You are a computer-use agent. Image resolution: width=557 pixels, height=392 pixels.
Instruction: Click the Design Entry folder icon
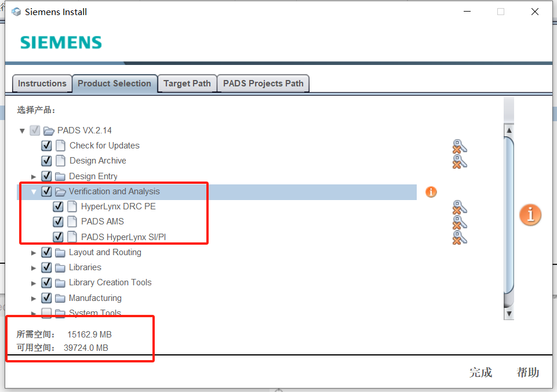click(x=60, y=176)
